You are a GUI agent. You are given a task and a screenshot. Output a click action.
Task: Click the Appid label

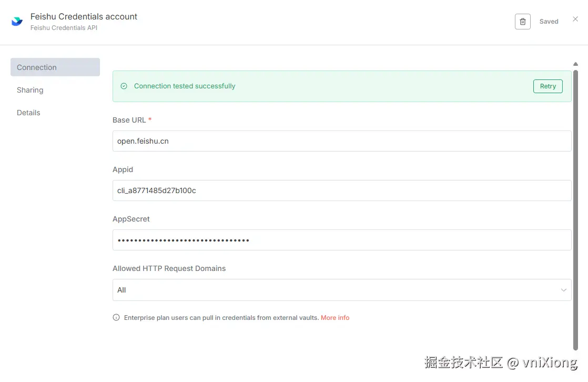point(123,169)
